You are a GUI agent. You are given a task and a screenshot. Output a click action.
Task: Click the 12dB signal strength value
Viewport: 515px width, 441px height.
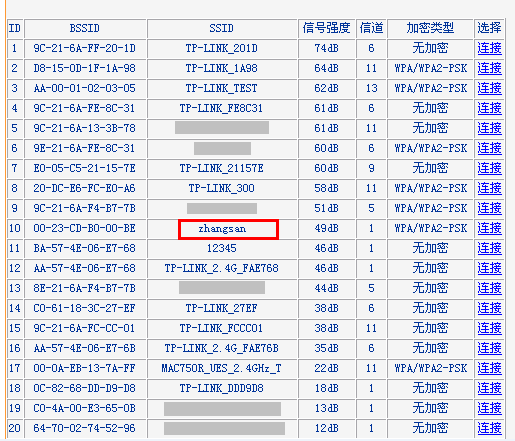pyautogui.click(x=326, y=428)
